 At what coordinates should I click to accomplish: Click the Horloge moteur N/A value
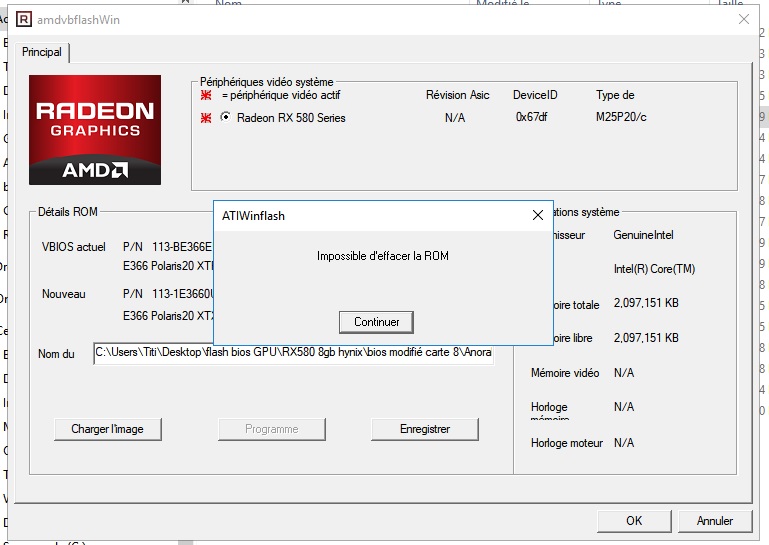[624, 443]
